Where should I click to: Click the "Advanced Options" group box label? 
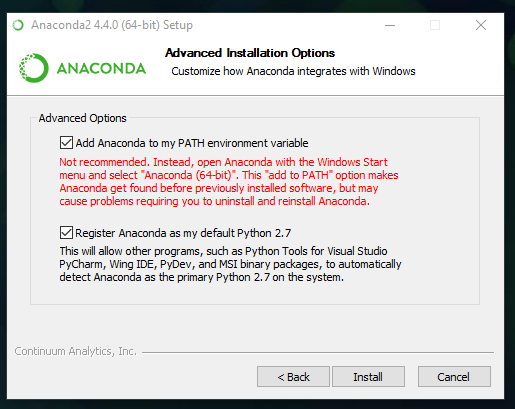point(82,118)
